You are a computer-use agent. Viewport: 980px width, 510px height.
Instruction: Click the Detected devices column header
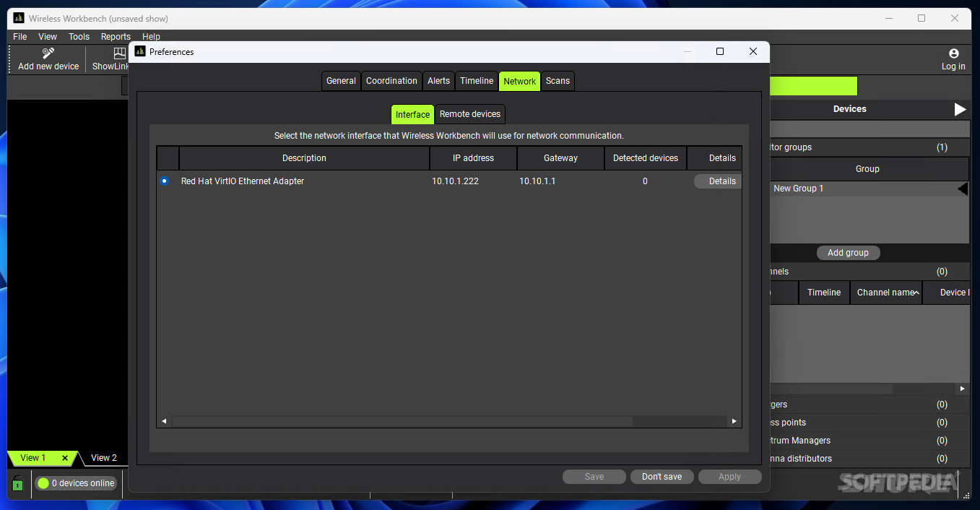point(646,158)
